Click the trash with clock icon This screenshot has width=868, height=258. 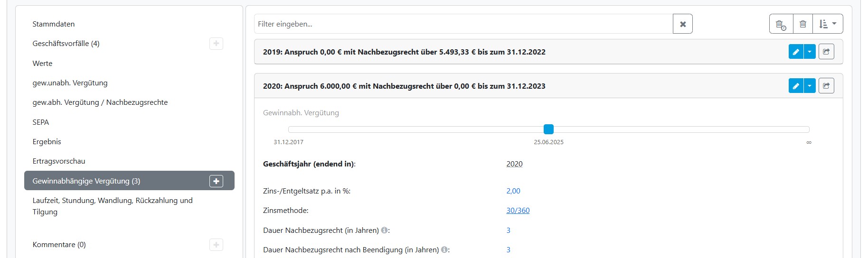point(781,24)
